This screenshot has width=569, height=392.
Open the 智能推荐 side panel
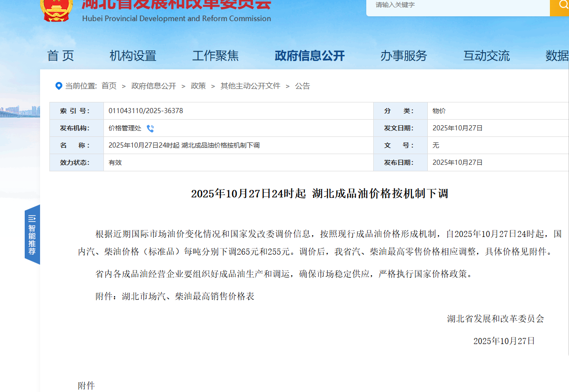coord(32,234)
